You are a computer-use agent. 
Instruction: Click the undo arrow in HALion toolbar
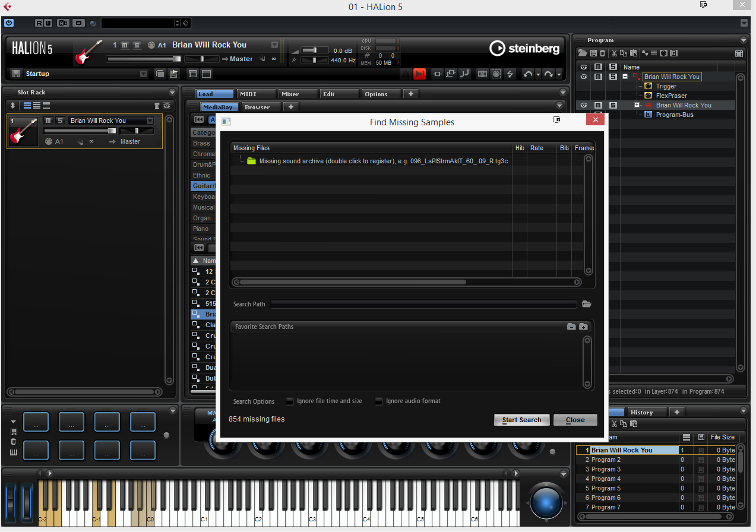[527, 74]
